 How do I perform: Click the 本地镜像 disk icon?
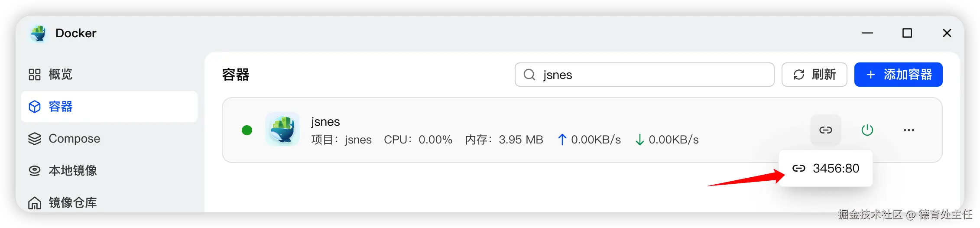point(35,171)
